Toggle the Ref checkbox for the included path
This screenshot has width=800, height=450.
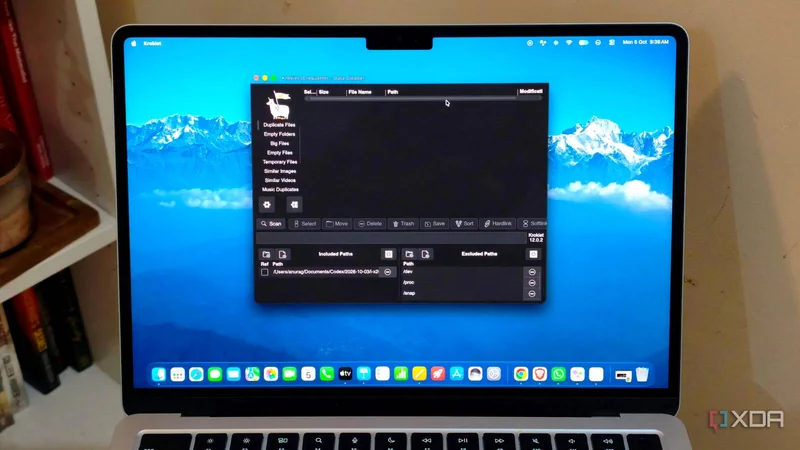264,272
